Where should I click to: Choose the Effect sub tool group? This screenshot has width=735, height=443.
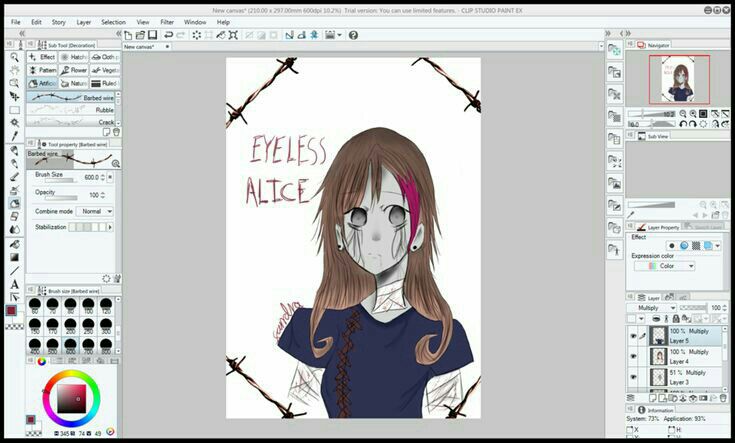tap(42, 57)
